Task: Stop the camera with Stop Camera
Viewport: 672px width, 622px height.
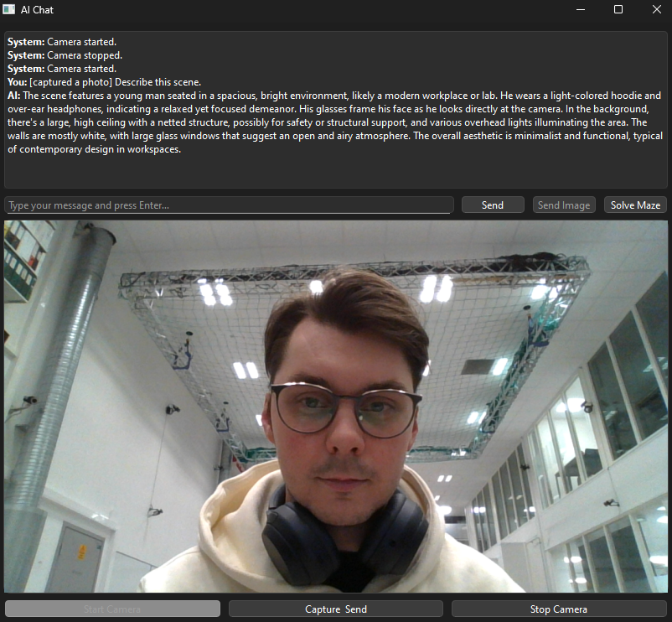Action: pos(559,609)
